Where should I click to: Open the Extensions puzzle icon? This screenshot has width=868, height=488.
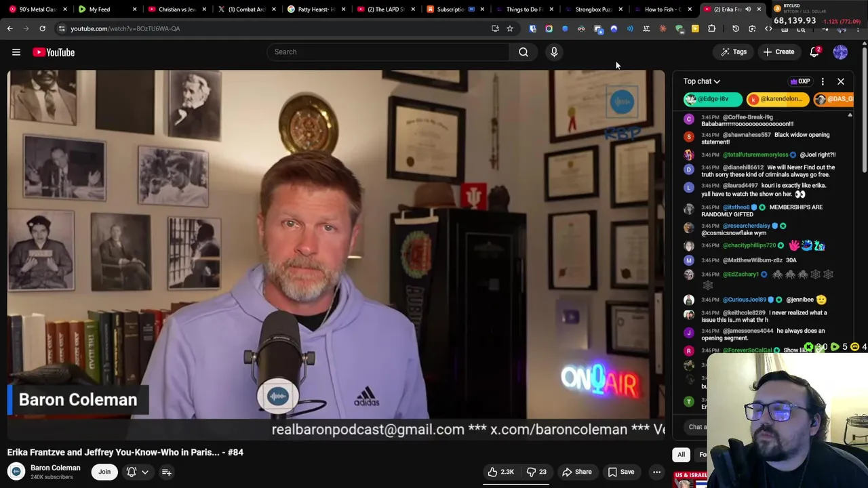click(711, 28)
